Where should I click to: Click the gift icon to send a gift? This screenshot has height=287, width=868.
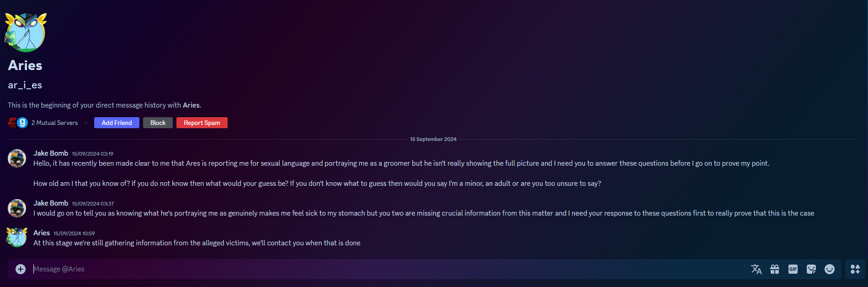(x=775, y=269)
